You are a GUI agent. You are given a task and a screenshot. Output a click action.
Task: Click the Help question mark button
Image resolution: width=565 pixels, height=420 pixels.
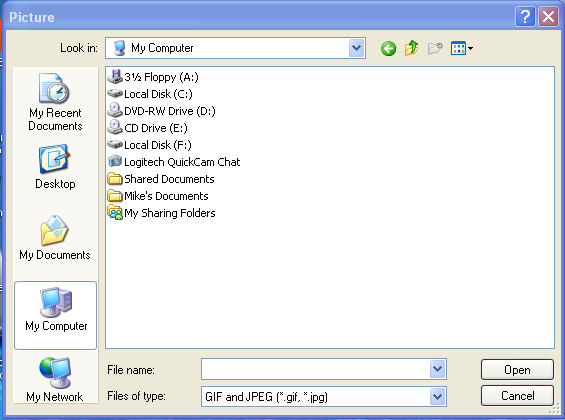pyautogui.click(x=525, y=17)
